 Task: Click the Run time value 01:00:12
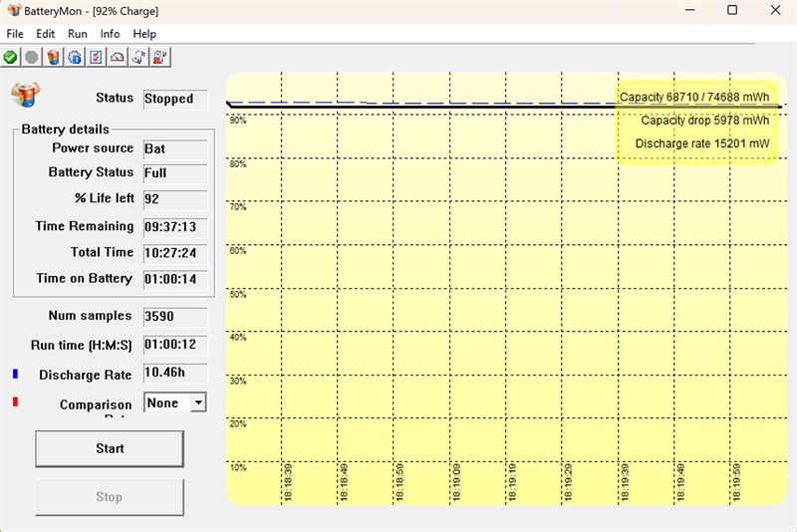pos(175,345)
